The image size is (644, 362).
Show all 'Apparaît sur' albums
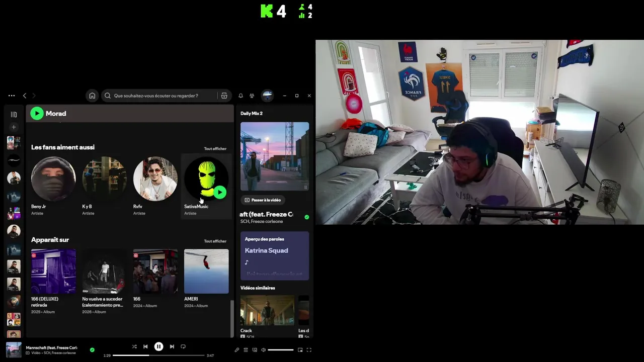click(x=215, y=241)
